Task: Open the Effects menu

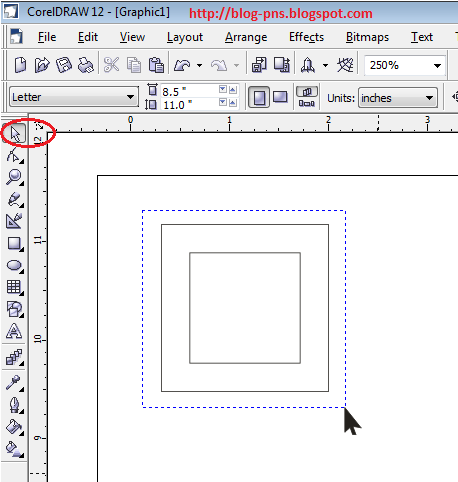Action: 306,37
